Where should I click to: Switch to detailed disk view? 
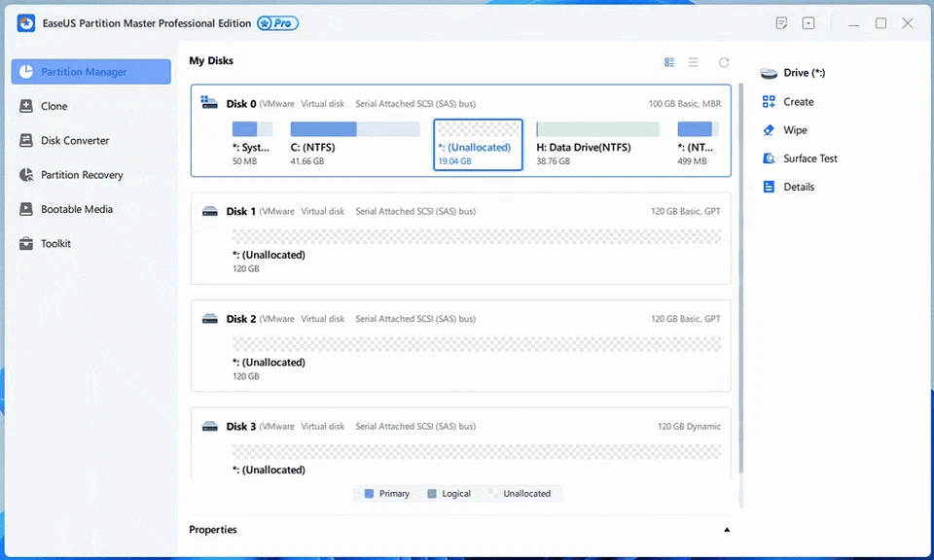[x=669, y=61]
